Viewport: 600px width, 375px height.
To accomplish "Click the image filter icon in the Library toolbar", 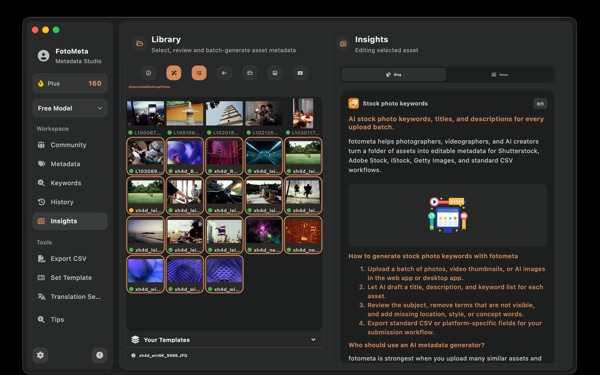I will coord(275,73).
